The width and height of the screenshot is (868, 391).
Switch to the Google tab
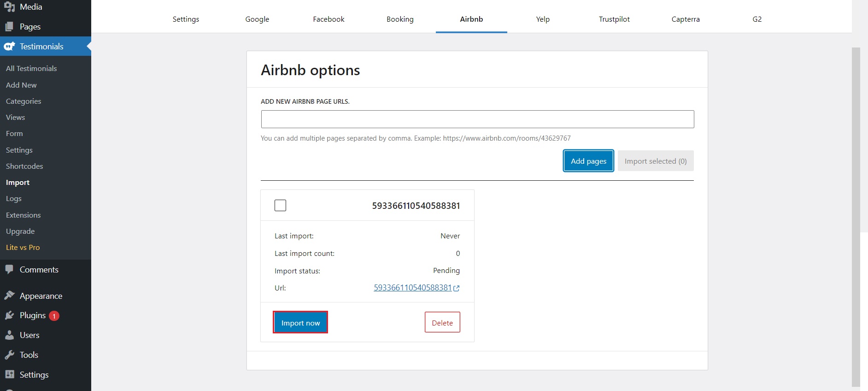[257, 19]
